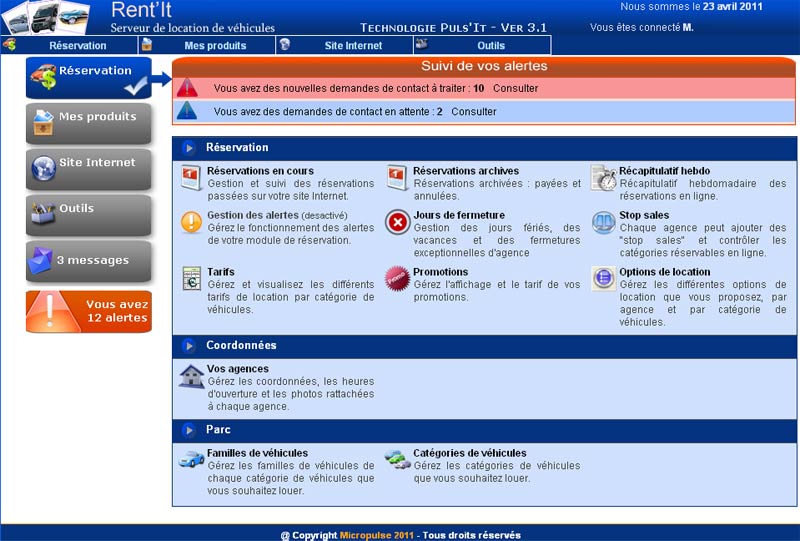The width and height of the screenshot is (800, 541).
Task: Click the red warning triangle icon
Action: pyautogui.click(x=187, y=88)
